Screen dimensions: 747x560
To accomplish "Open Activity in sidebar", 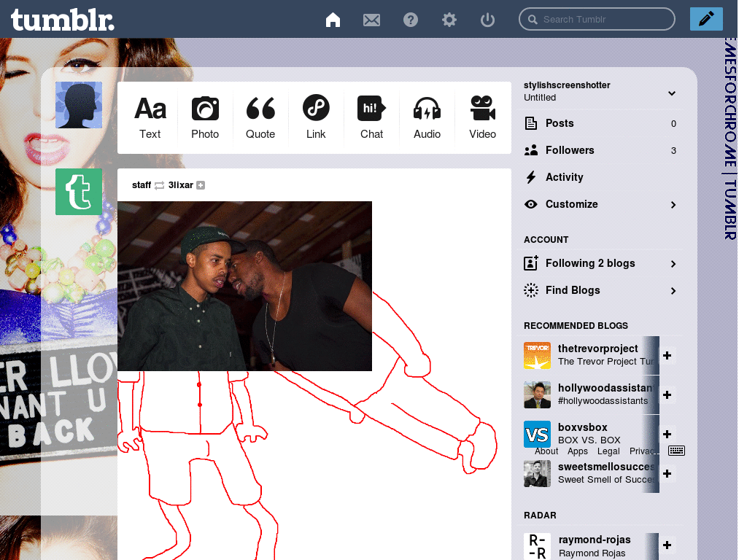I will click(600, 177).
